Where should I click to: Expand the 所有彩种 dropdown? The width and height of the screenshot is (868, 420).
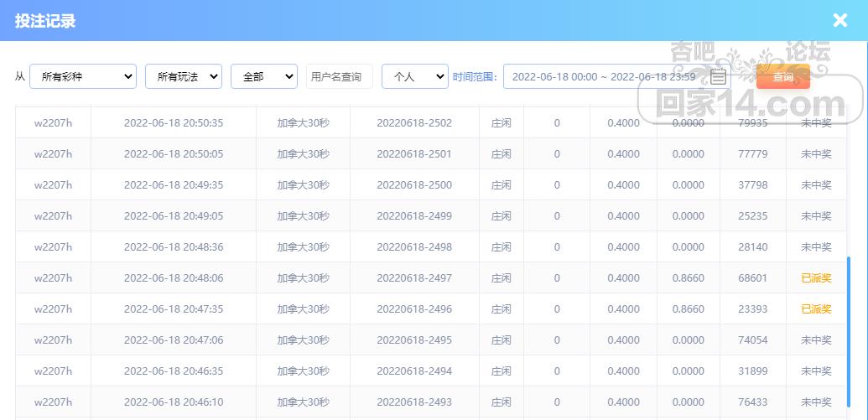coord(83,76)
